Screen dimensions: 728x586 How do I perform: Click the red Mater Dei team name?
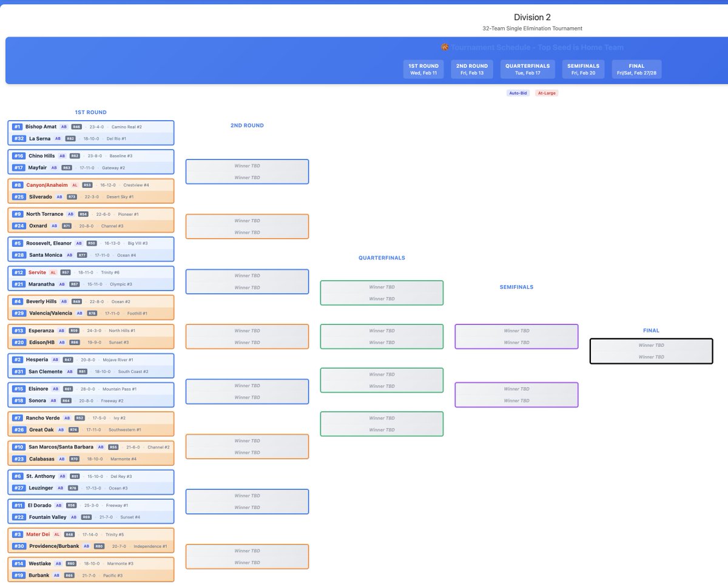pos(38,534)
